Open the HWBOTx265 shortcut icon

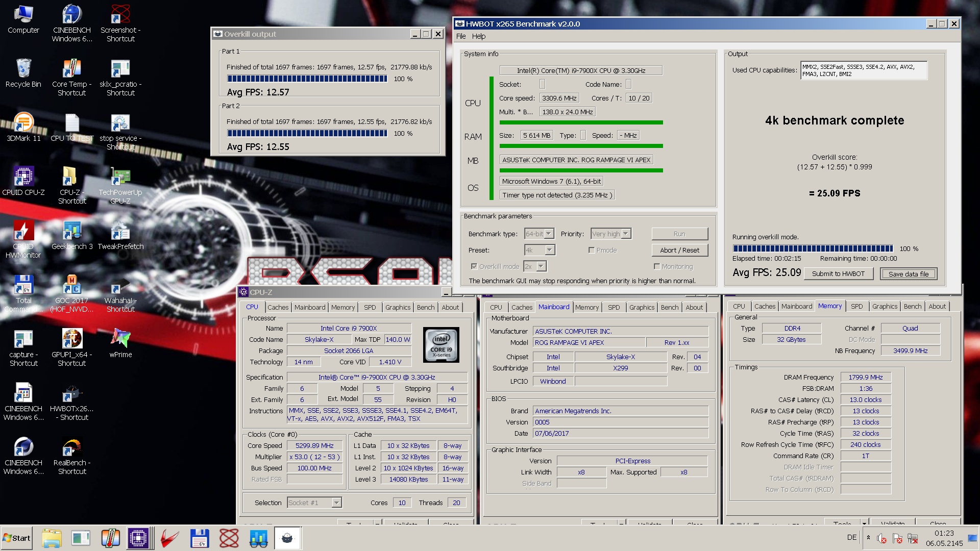point(72,402)
